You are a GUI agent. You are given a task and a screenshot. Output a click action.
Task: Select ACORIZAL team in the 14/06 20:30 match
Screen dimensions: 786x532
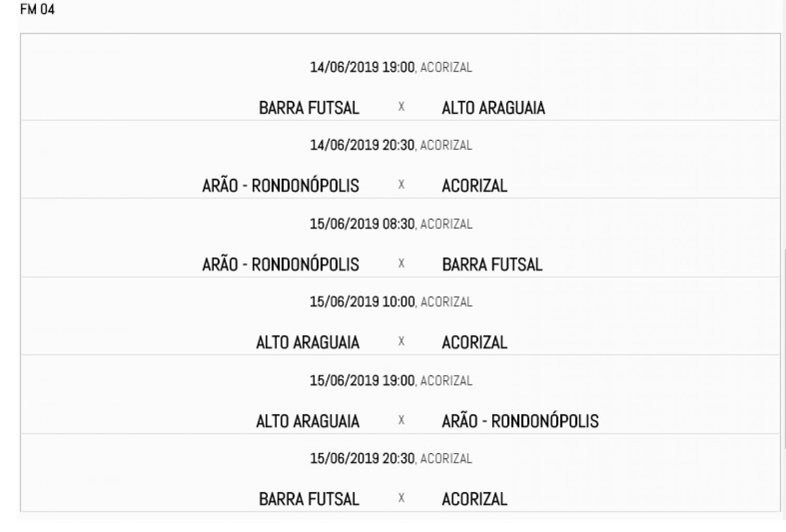click(x=475, y=185)
